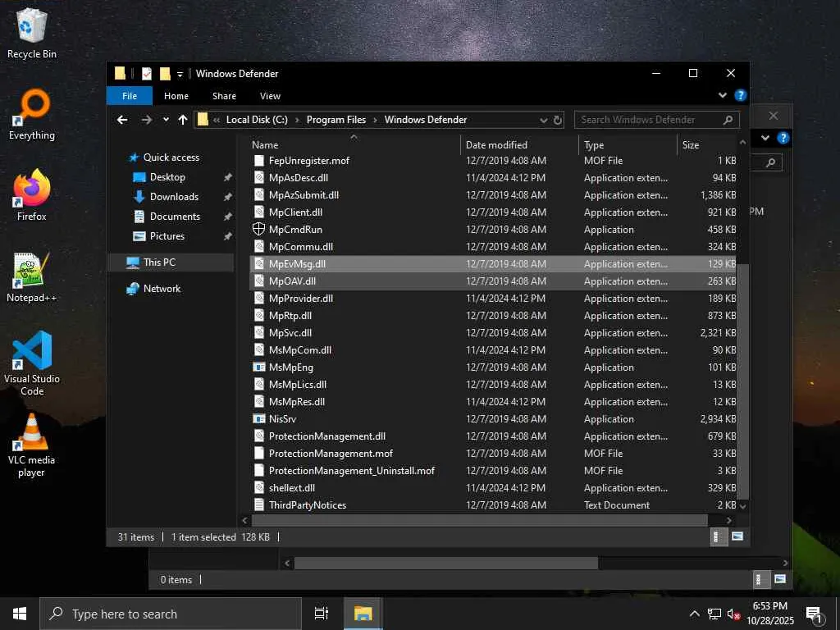Open VLC media player shortcut
The width and height of the screenshot is (840, 630).
[x=32, y=445]
